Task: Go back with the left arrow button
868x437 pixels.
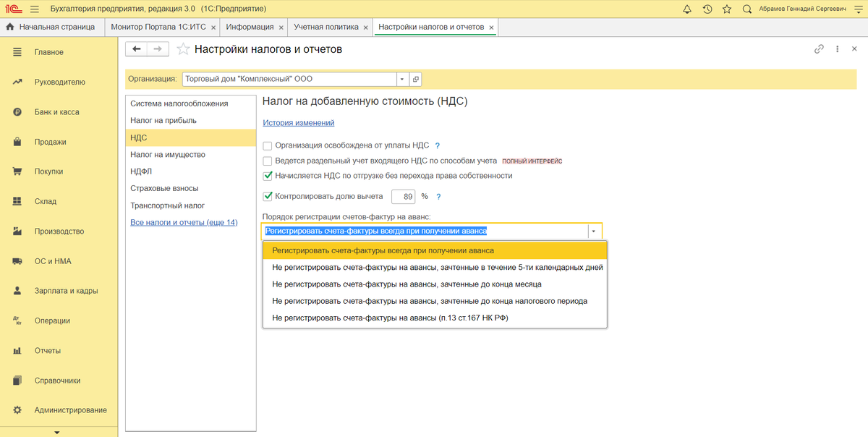Action: point(137,49)
